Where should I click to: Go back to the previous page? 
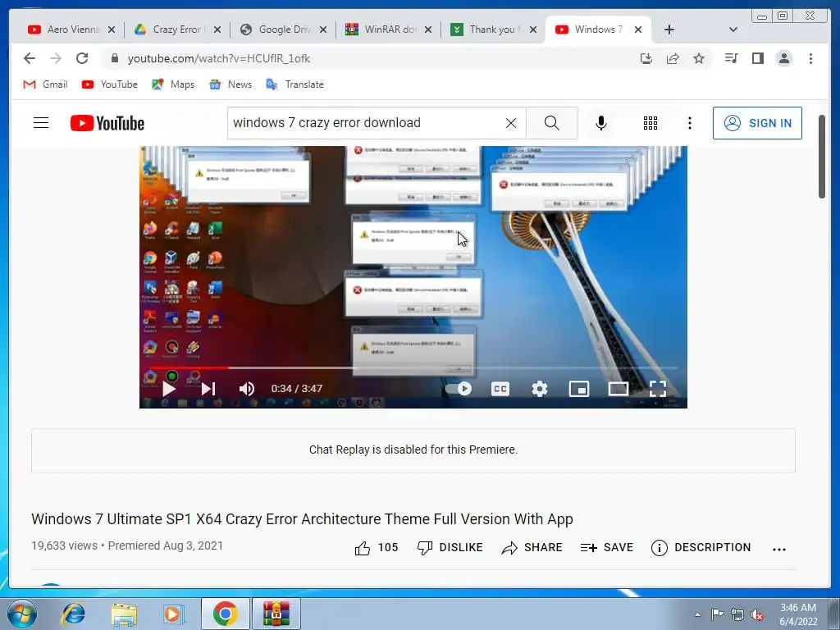pyautogui.click(x=30, y=58)
